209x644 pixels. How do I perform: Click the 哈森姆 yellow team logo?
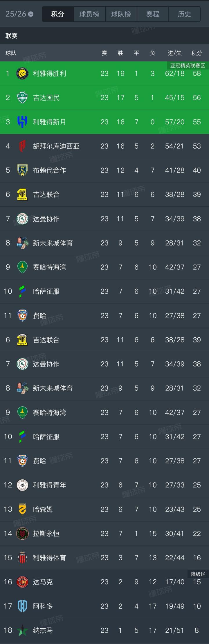tap(22, 509)
